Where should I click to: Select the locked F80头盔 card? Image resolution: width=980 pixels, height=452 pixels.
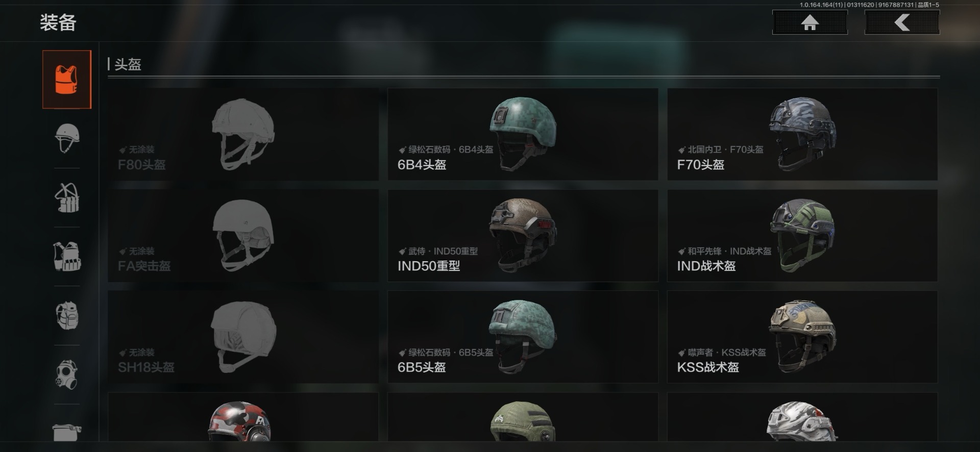point(243,134)
